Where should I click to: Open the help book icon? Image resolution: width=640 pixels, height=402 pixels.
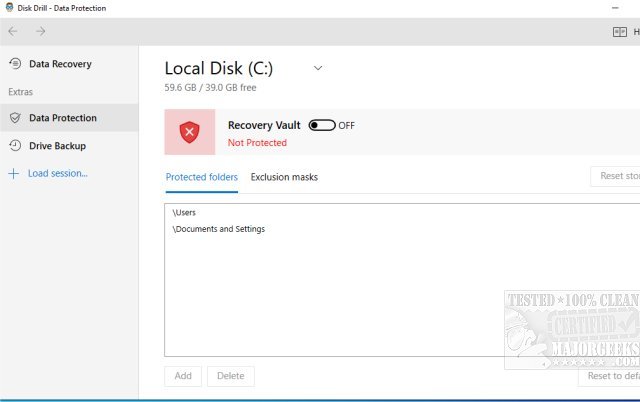[x=620, y=32]
